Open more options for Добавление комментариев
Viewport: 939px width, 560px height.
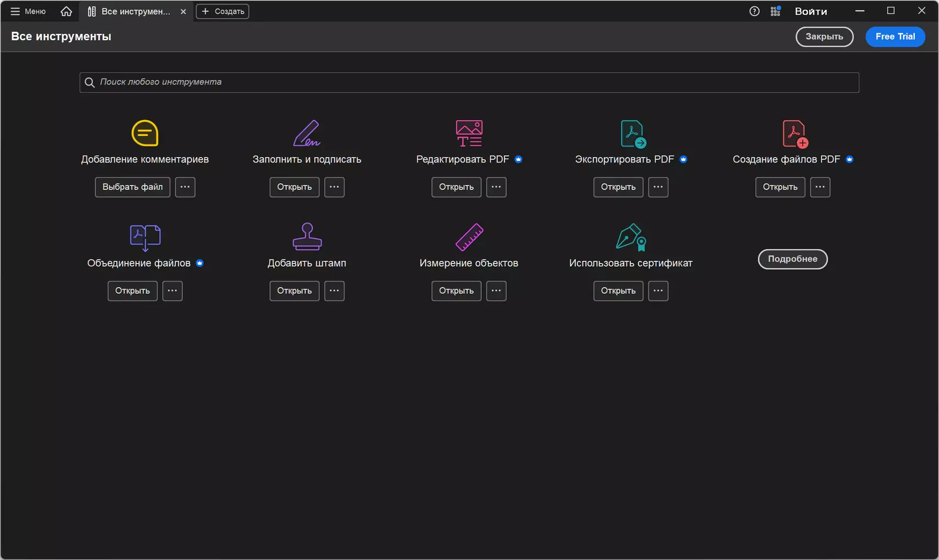click(x=185, y=187)
